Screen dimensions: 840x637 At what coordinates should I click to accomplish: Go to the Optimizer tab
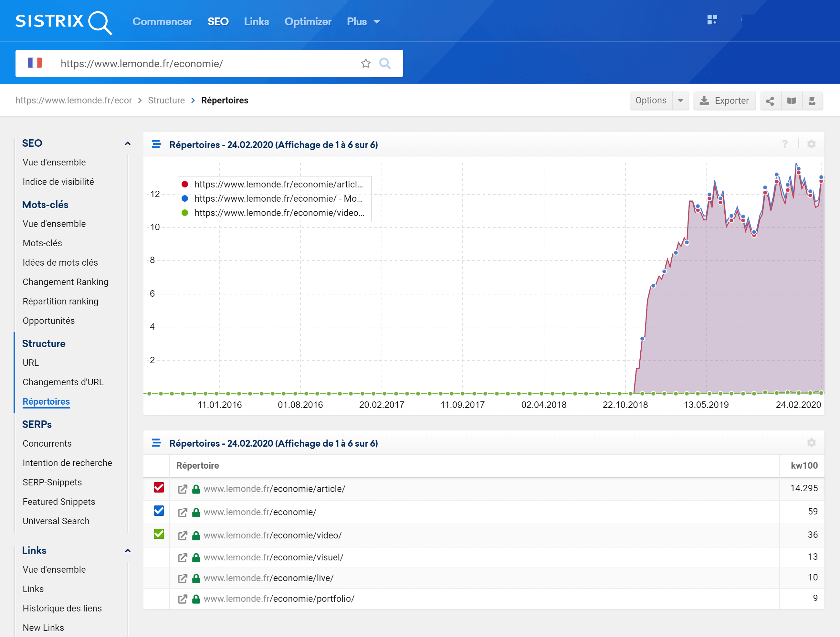308,22
